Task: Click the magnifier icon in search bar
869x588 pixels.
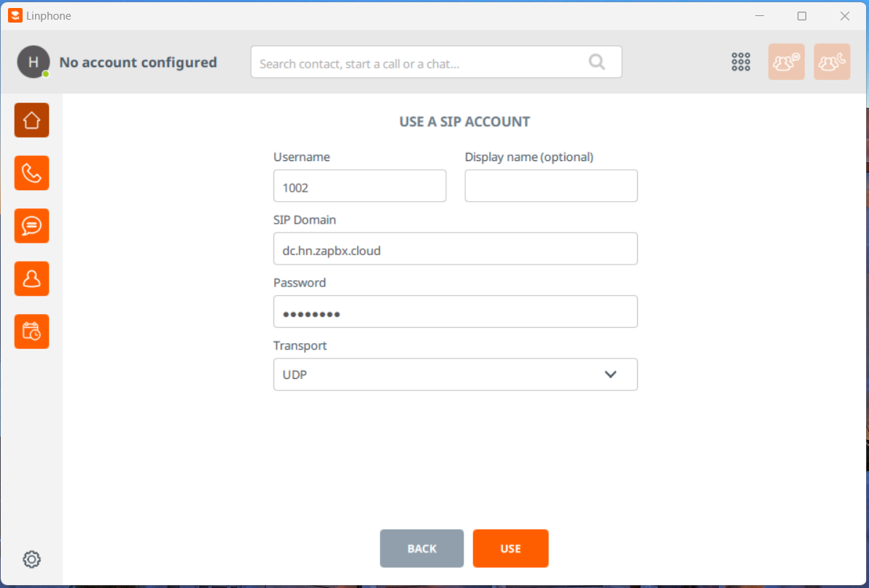Action: click(596, 62)
